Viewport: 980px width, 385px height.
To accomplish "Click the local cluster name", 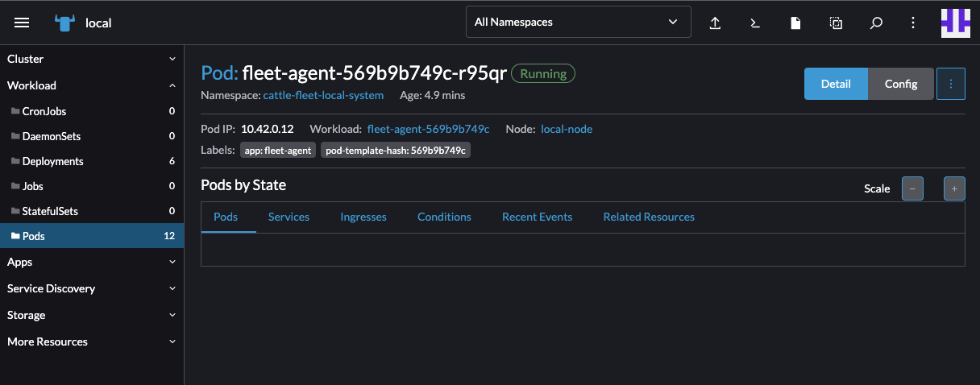I will click(x=98, y=23).
